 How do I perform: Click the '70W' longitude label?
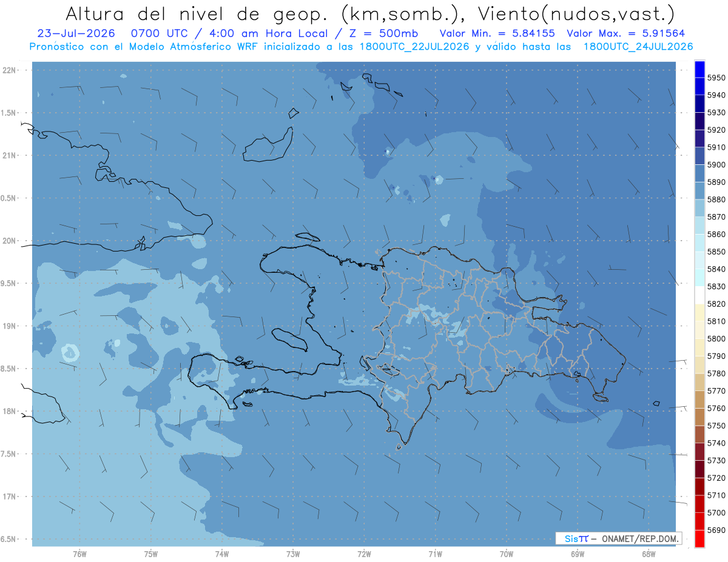pyautogui.click(x=506, y=554)
